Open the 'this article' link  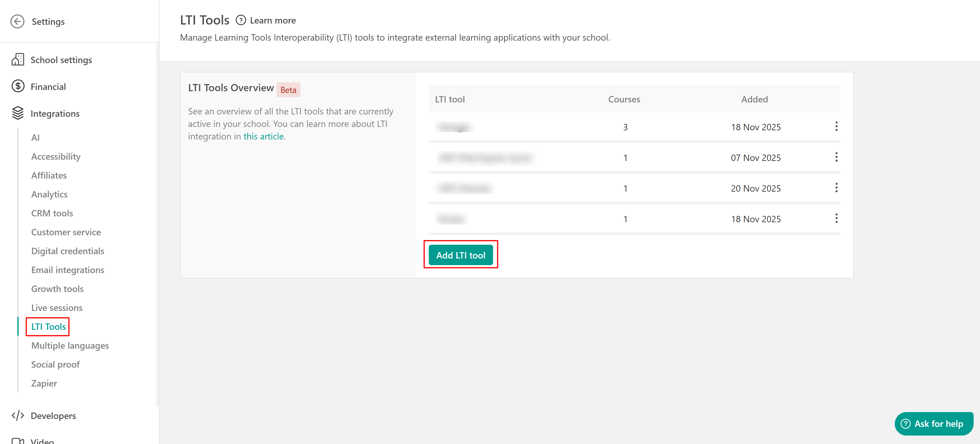(x=263, y=136)
